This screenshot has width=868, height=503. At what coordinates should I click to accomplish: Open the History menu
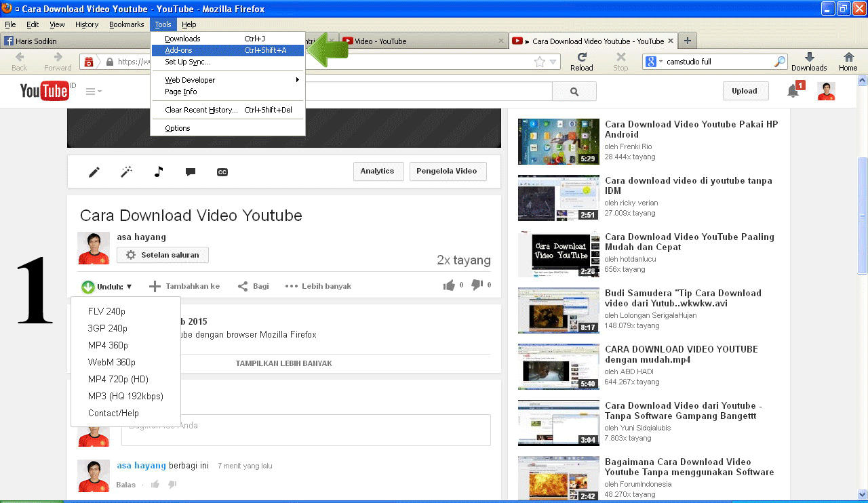[87, 24]
